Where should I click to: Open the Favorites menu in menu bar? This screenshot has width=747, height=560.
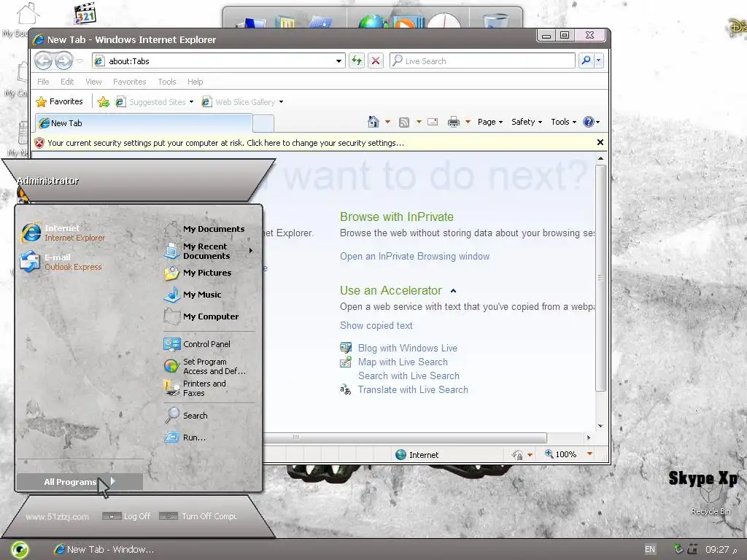(130, 82)
